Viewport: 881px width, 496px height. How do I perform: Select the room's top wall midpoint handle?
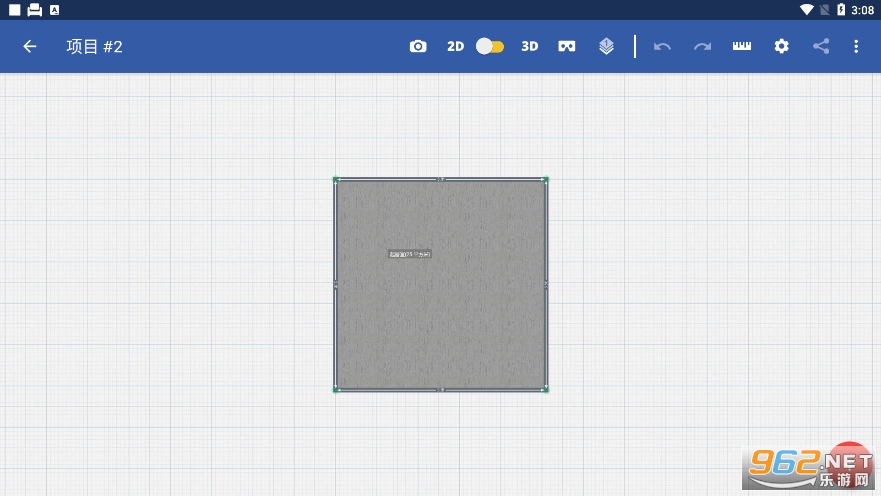[440, 180]
